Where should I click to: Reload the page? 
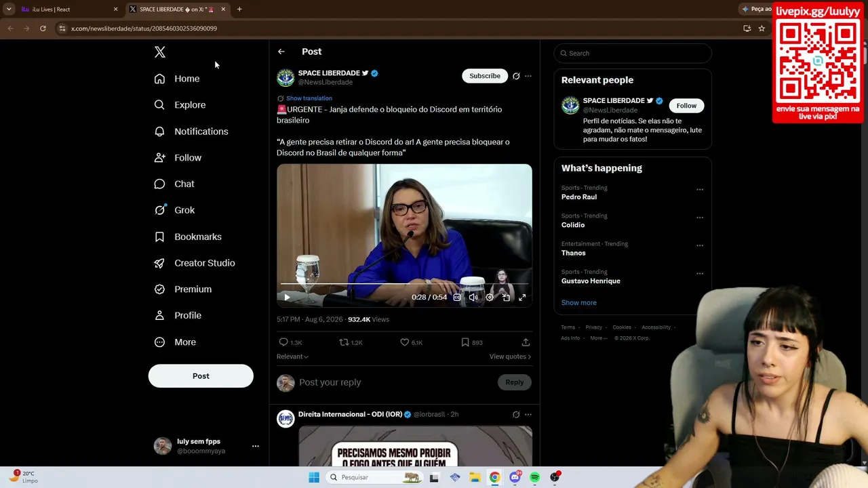(43, 28)
